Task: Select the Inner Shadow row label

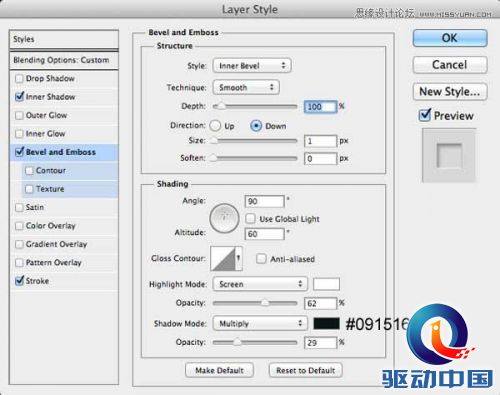Action: tap(50, 97)
